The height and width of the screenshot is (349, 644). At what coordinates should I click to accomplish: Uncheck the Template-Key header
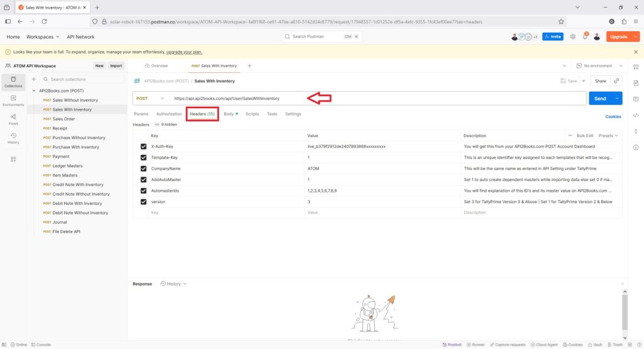pyautogui.click(x=143, y=158)
